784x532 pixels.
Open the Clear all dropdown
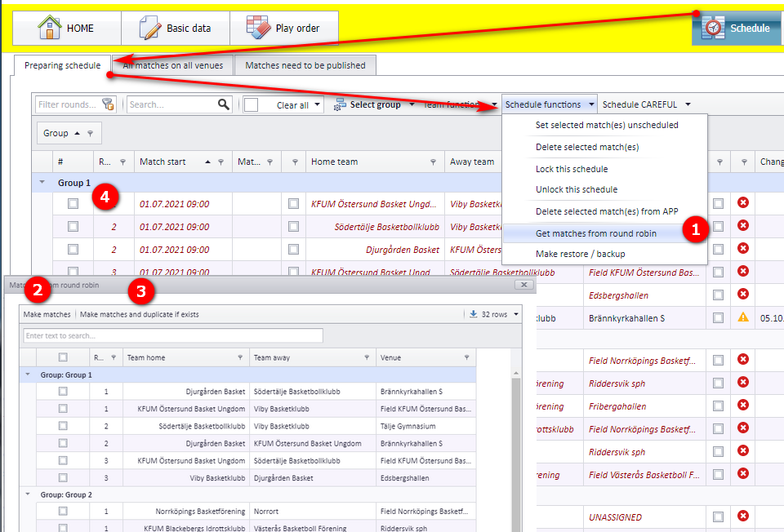(x=317, y=104)
